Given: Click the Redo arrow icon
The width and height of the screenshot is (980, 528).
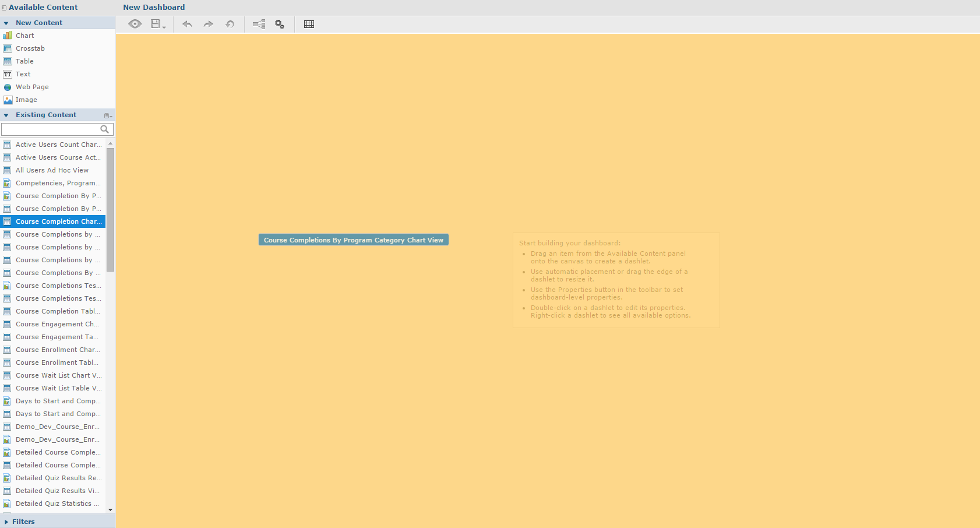Looking at the screenshot, I should 208,24.
